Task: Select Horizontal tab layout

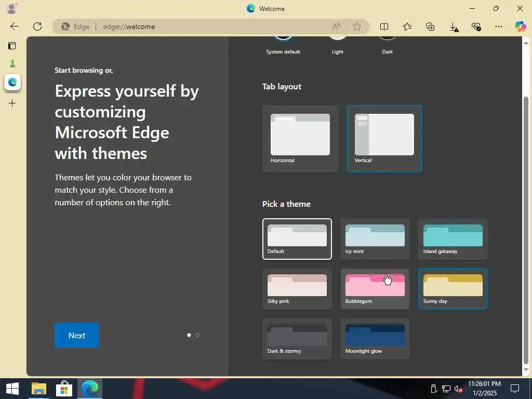Action: click(x=300, y=139)
